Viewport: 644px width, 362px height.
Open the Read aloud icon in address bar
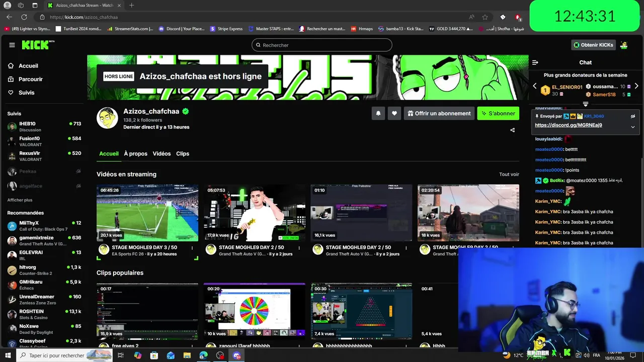471,17
